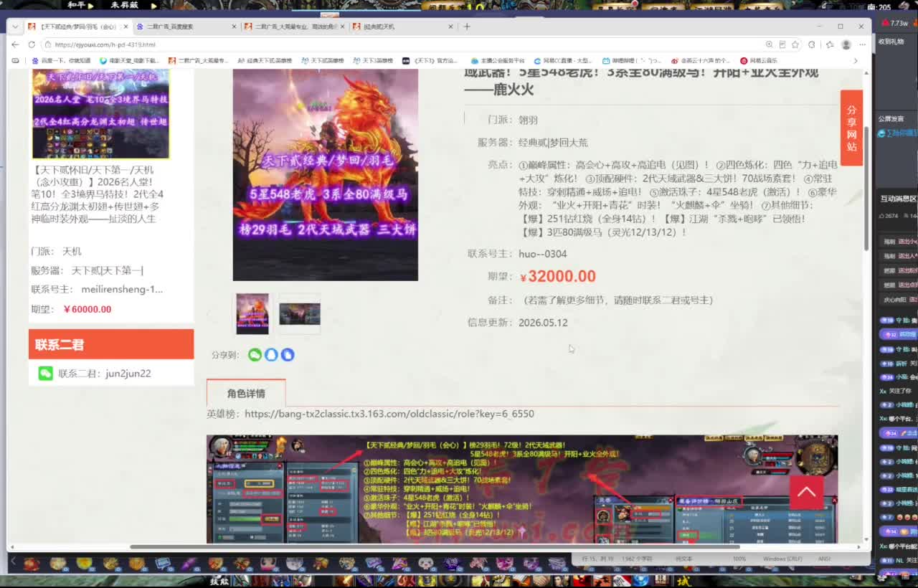Open the 百度一下 bookmark
This screenshot has height=588, width=918.
pyautogui.click(x=62, y=61)
